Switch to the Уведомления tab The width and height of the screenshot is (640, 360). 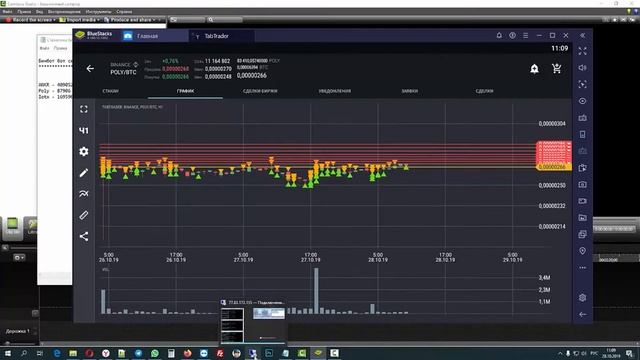[335, 91]
